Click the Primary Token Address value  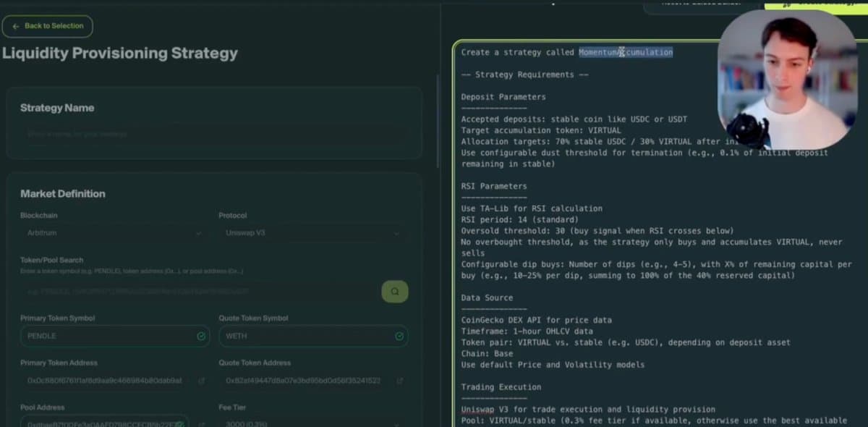click(105, 381)
